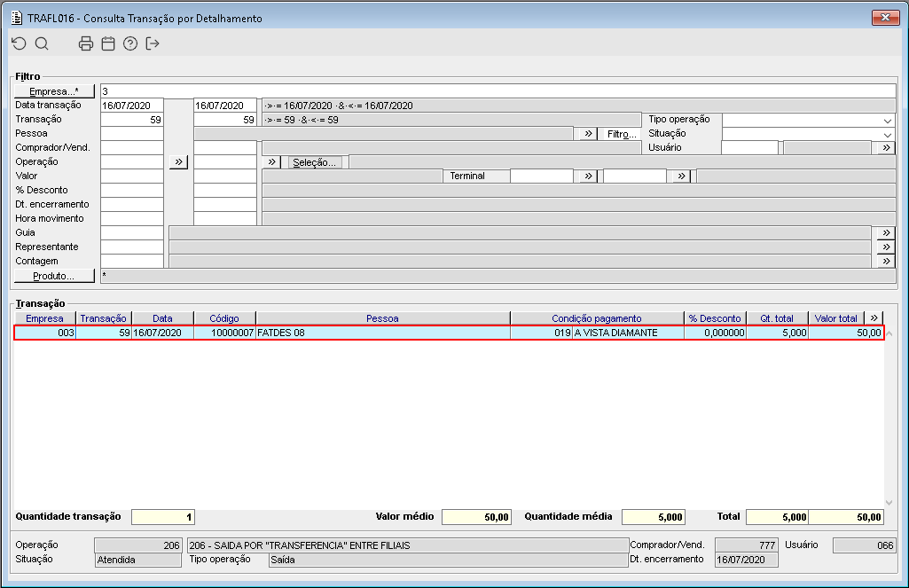
Task: Click the second Terminal lookup arrow button
Action: coord(682,176)
